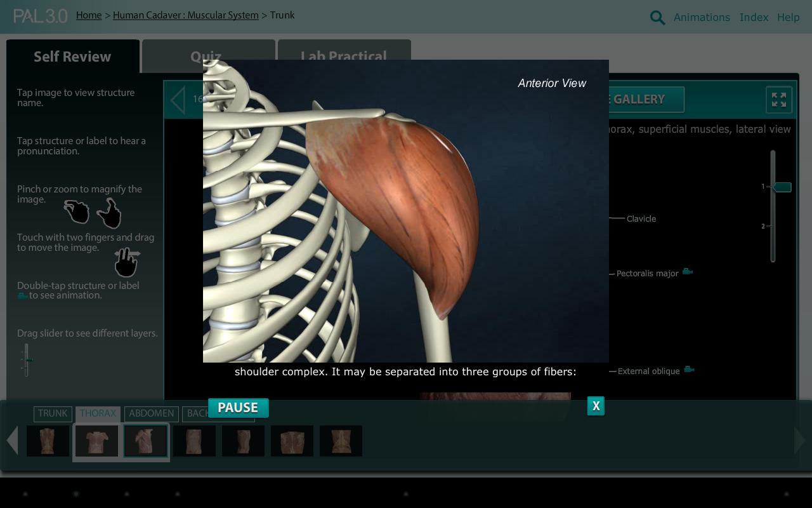
Task: Close the animation overlay with X
Action: [595, 406]
